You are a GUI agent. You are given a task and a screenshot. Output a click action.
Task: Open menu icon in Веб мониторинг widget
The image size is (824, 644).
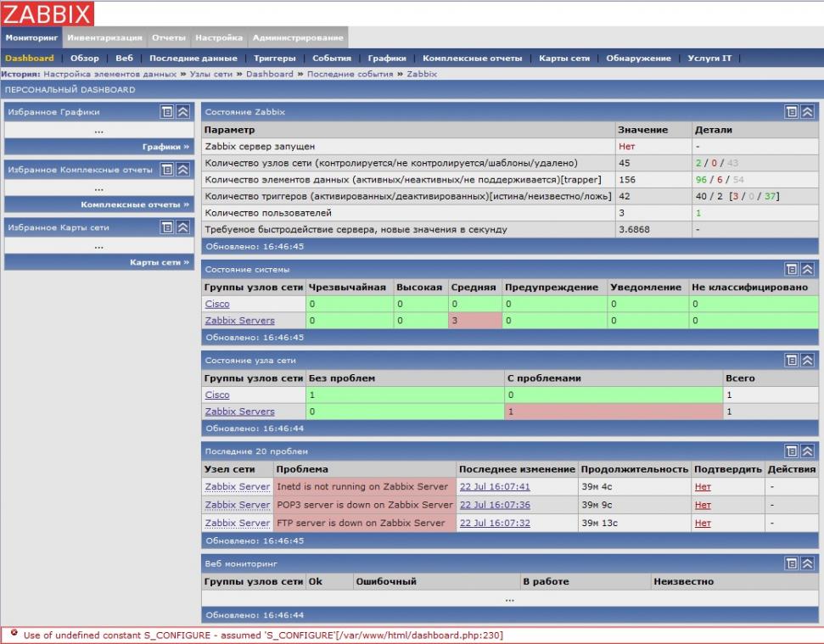click(x=792, y=563)
